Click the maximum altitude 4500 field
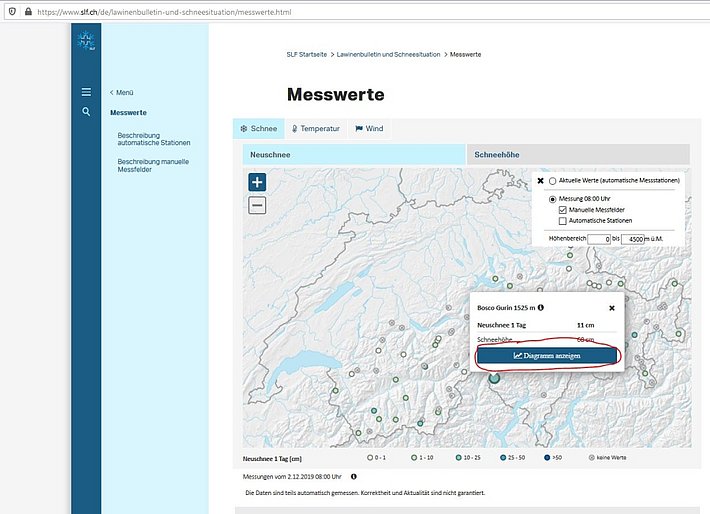The width and height of the screenshot is (710, 514). pos(633,239)
